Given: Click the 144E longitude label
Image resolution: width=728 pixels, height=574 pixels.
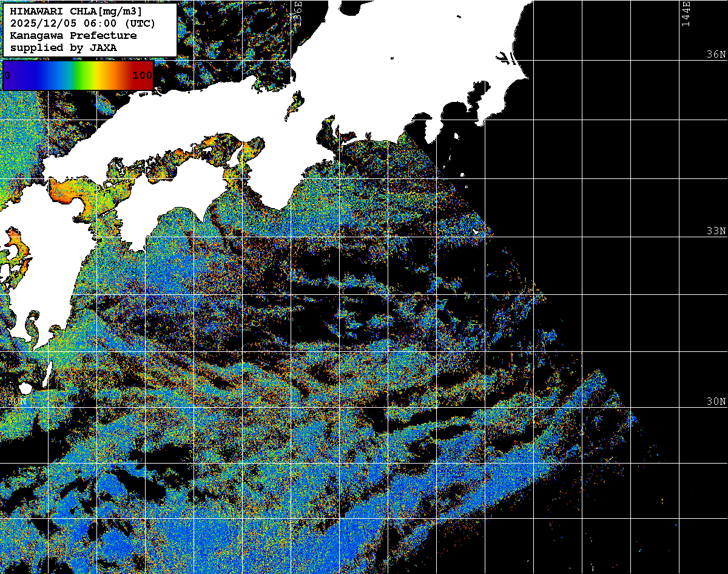Looking at the screenshot, I should coord(686,13).
